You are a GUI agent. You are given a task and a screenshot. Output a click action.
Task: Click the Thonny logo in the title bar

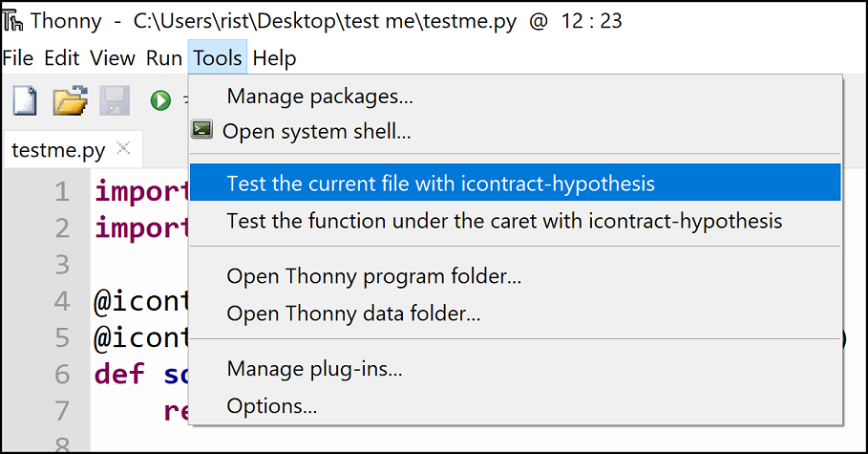12,21
